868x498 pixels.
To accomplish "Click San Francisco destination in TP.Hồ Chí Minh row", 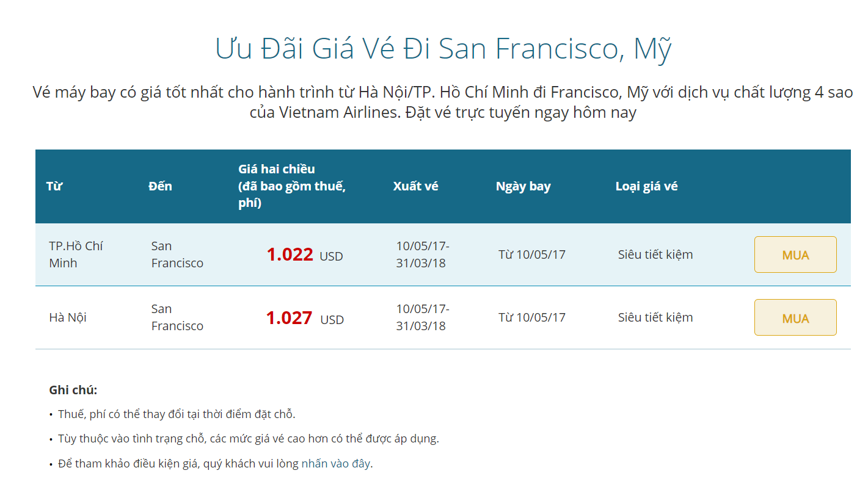I will tap(177, 254).
